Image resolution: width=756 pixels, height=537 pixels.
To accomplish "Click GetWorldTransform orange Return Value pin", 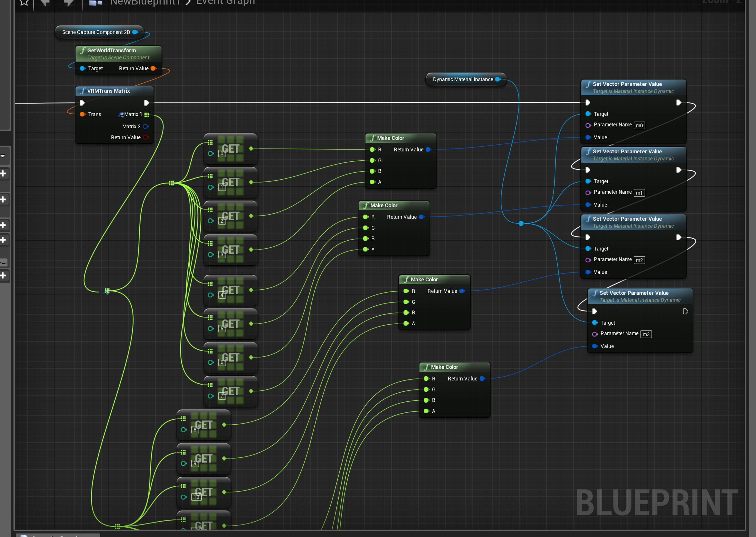I will (x=153, y=68).
